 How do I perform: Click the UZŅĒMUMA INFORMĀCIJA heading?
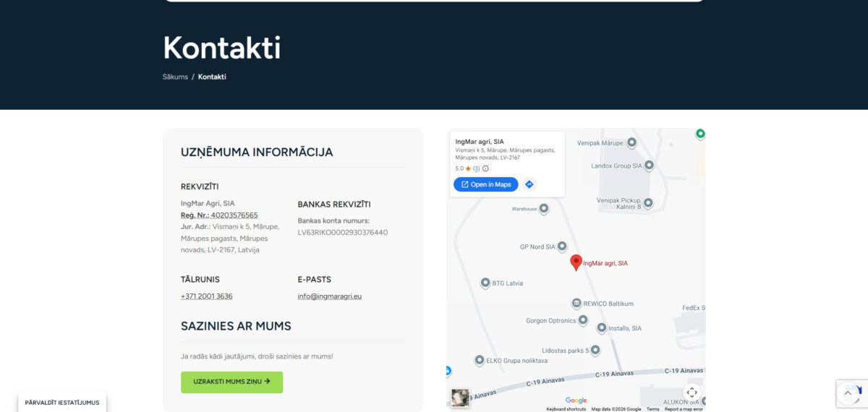[257, 153]
